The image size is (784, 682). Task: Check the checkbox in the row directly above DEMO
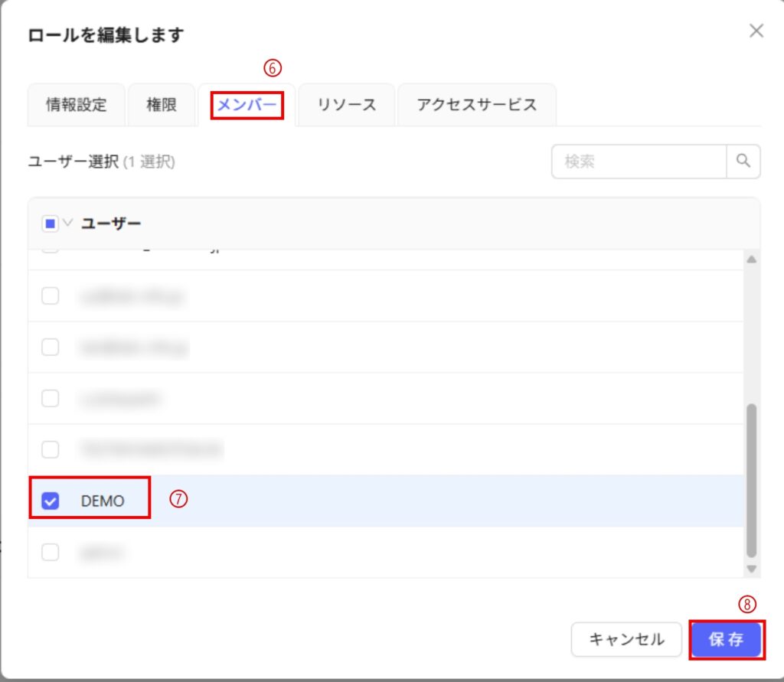coord(51,449)
